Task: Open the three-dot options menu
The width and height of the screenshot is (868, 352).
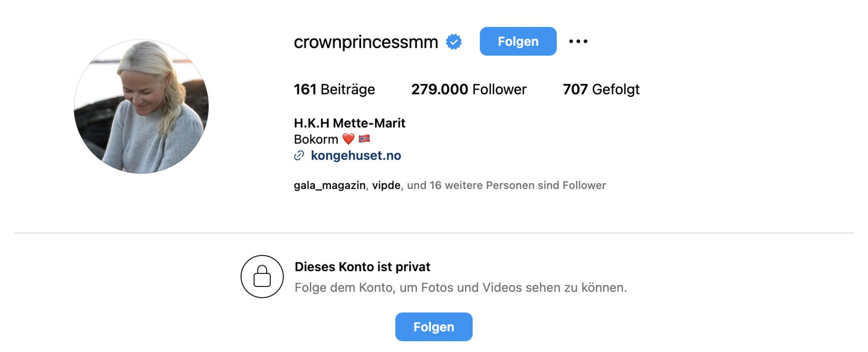Action: [578, 42]
